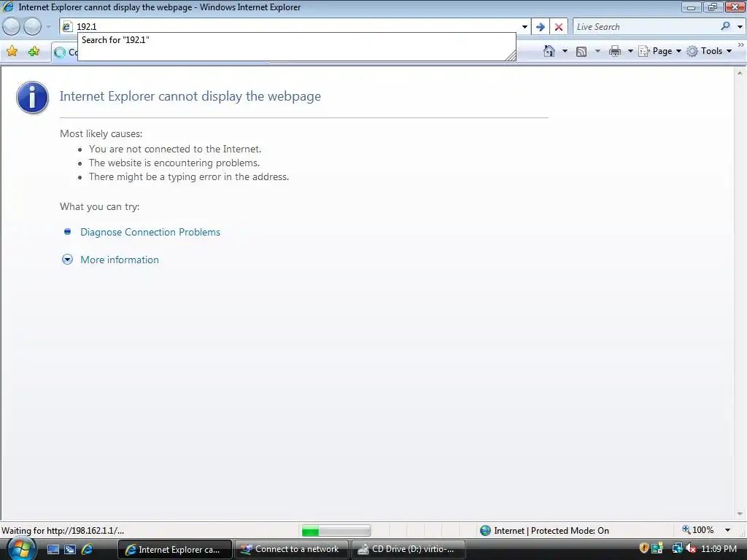The height and width of the screenshot is (560, 747).
Task: Click Internet Explorer taskbar button
Action: 175,549
